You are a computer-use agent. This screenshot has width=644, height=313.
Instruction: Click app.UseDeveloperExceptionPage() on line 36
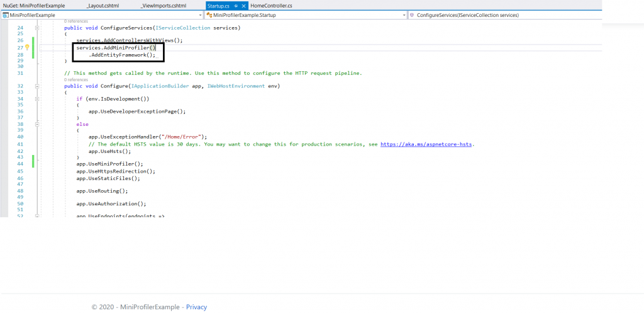pos(136,111)
